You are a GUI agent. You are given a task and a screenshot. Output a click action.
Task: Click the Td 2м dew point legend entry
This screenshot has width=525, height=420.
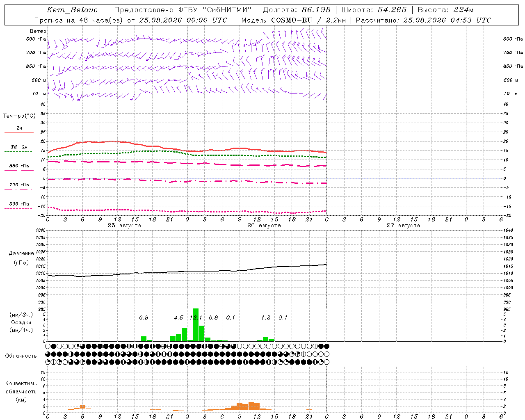19,147
